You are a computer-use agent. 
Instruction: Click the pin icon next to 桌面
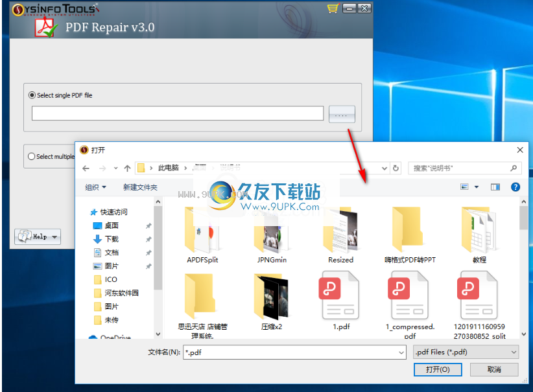[x=148, y=225]
